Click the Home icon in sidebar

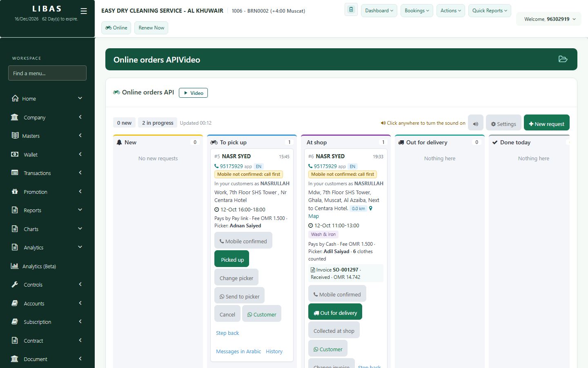tap(15, 98)
